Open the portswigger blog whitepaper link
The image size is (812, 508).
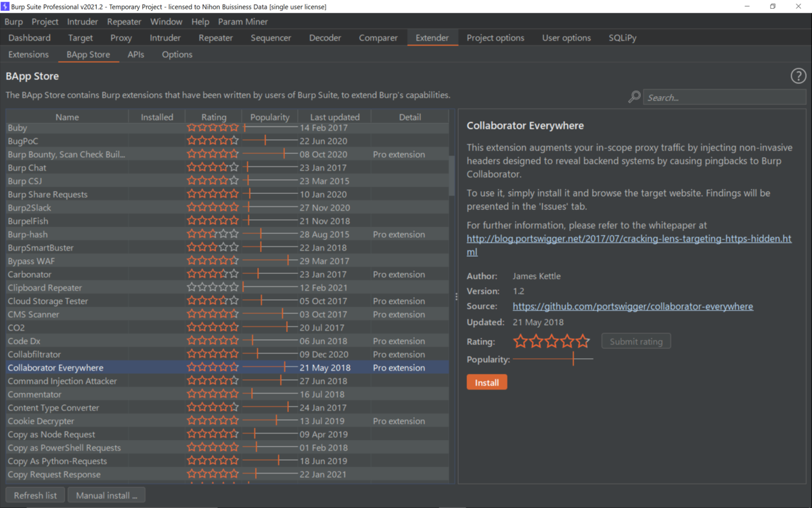(629, 245)
